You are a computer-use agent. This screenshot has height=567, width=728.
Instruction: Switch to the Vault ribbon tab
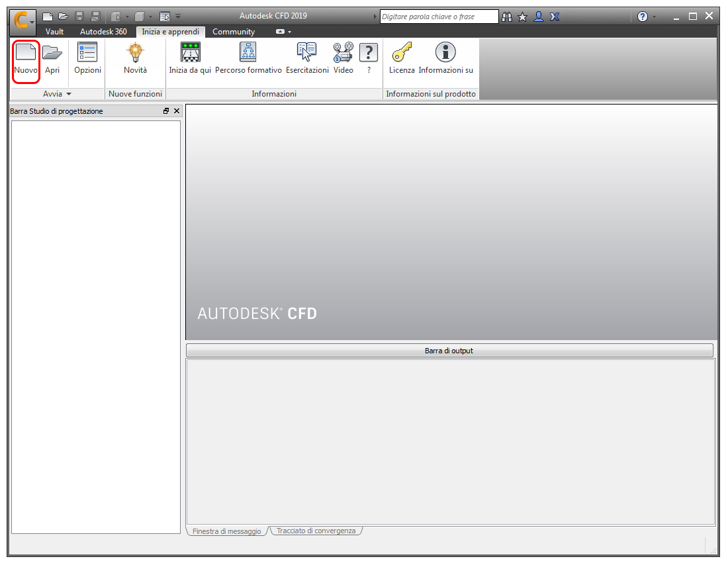[x=54, y=32]
